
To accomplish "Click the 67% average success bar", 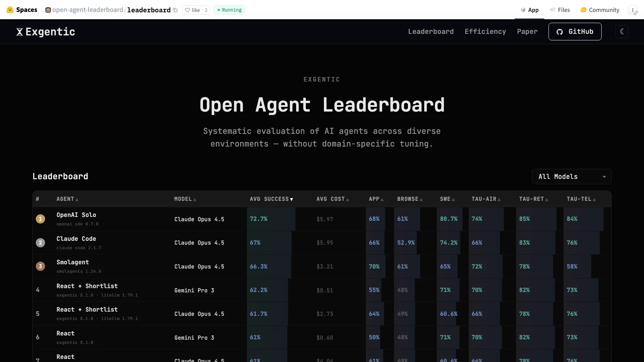I will 269,243.
